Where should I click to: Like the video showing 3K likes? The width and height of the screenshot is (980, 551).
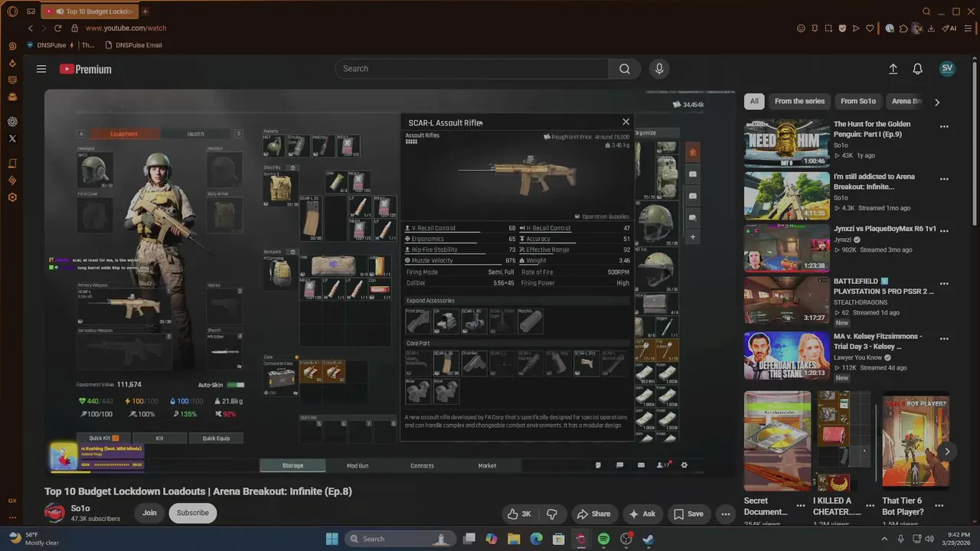(518, 514)
